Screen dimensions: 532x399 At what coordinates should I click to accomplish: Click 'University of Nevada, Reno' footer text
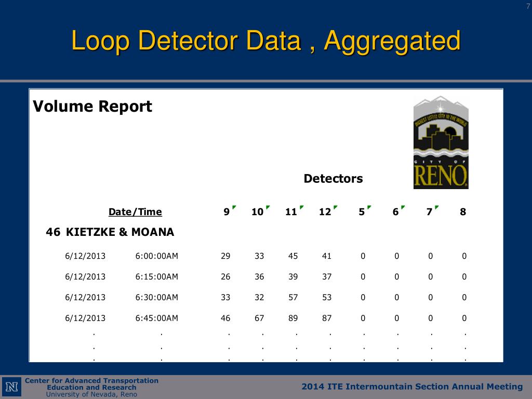click(91, 394)
